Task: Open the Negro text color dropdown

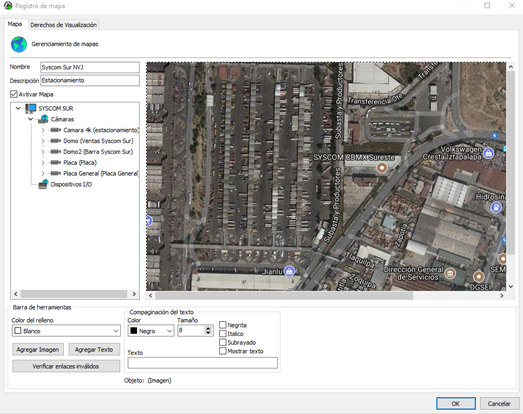Action: click(x=151, y=331)
